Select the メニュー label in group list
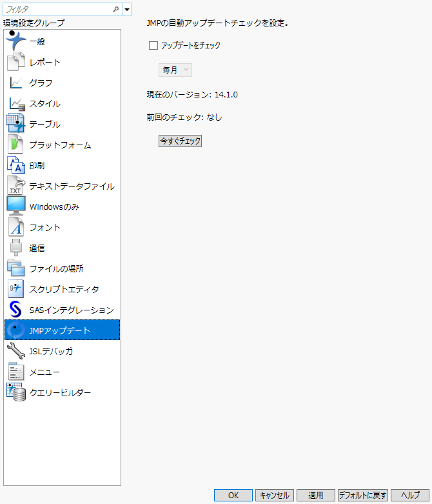The image size is (432, 504). 44,372
